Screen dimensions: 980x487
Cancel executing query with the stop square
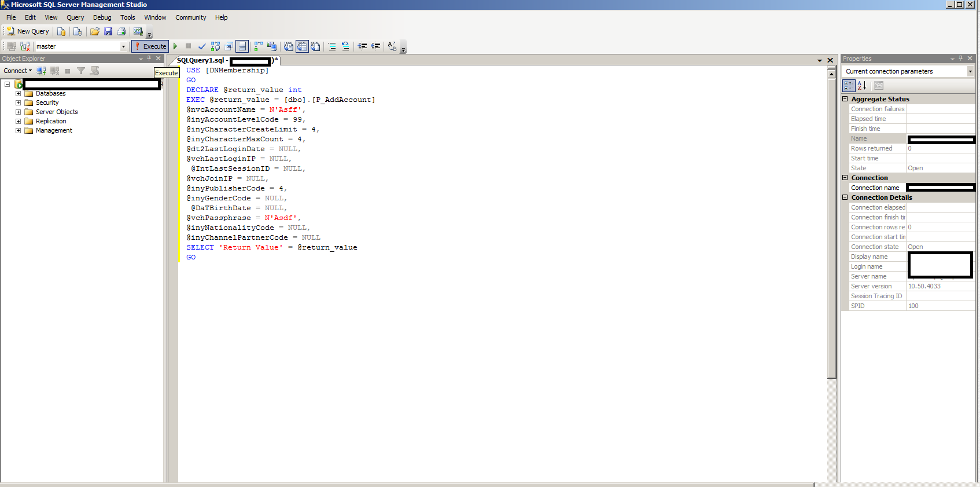click(x=188, y=46)
